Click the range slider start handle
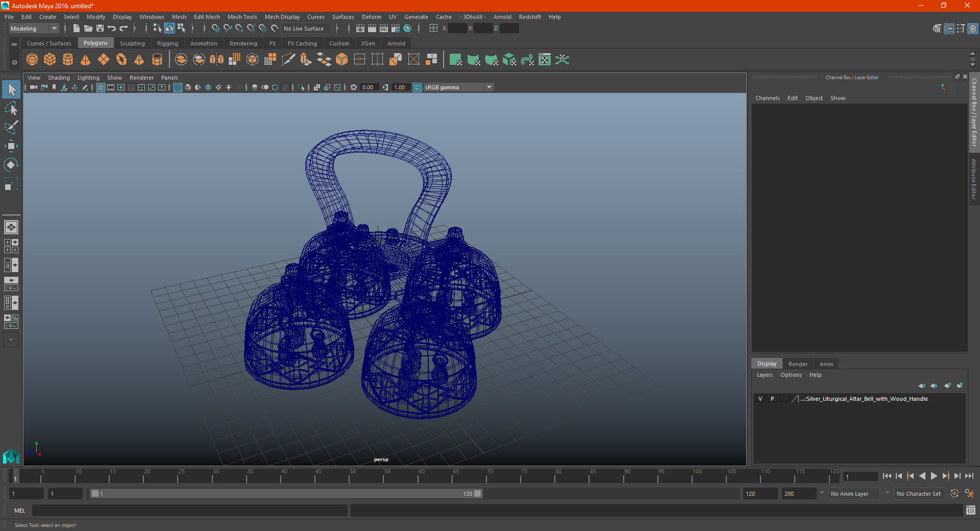This screenshot has height=531, width=980. point(95,494)
